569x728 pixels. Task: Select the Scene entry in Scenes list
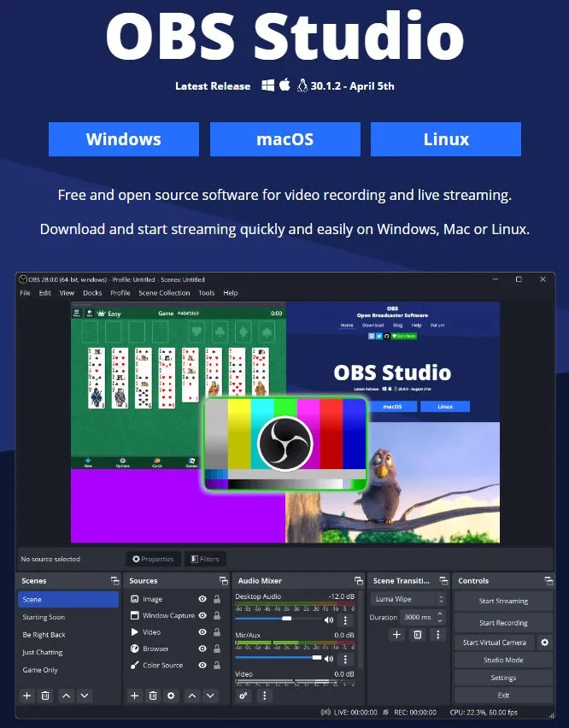(68, 599)
